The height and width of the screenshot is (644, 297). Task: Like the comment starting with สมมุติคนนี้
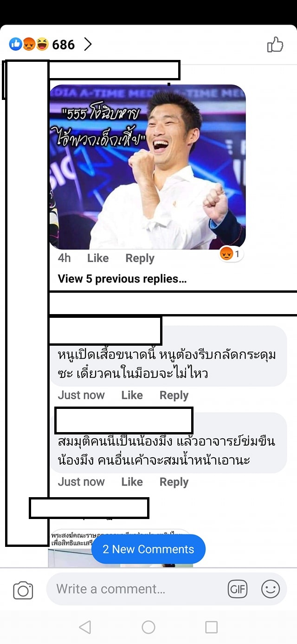click(132, 482)
